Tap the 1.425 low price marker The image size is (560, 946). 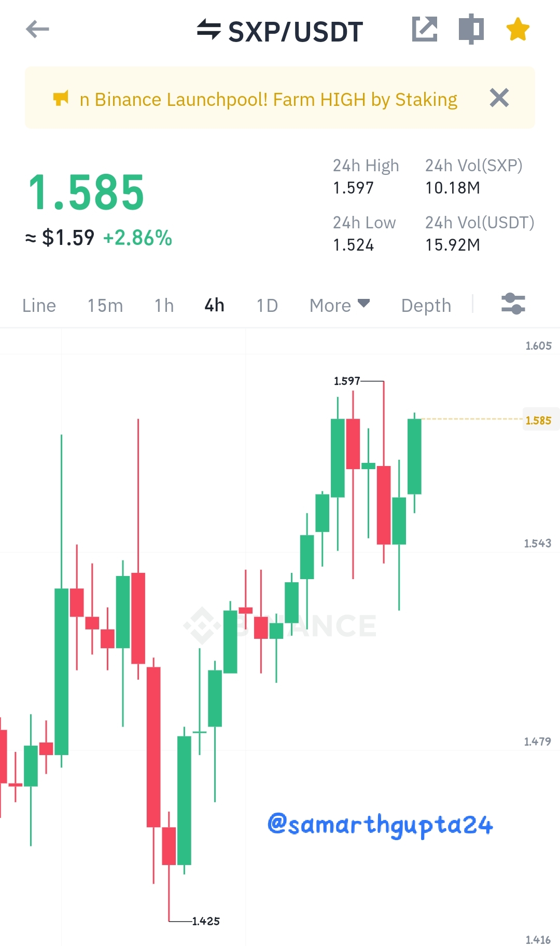pyautogui.click(x=206, y=921)
